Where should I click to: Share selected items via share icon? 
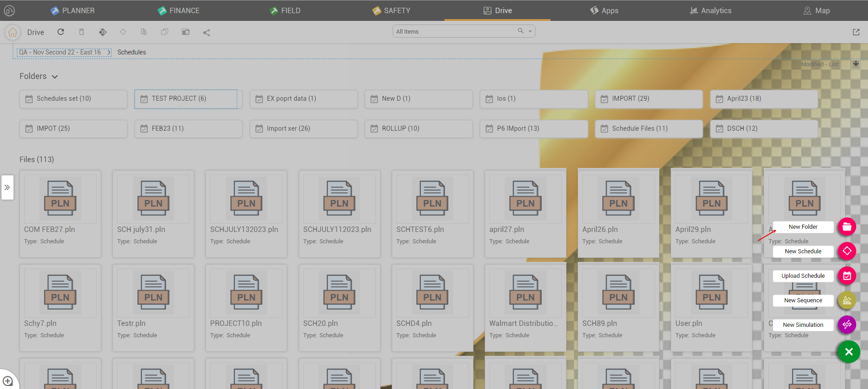point(206,32)
